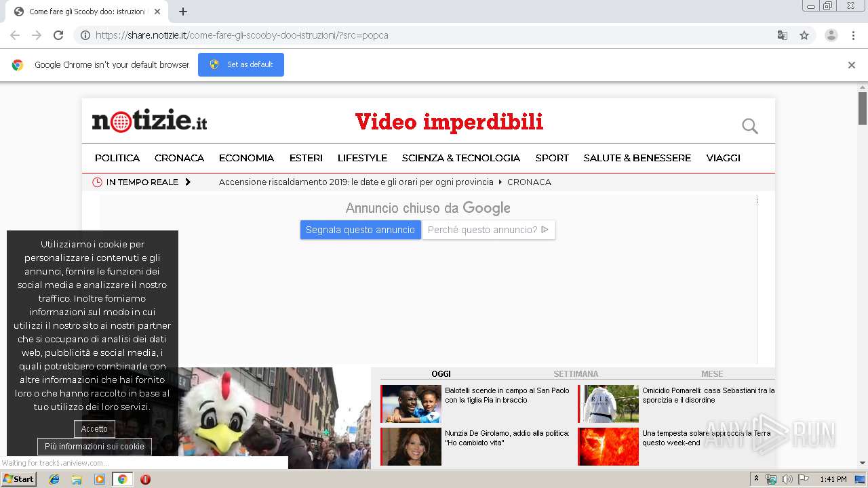Read Una tempesta solare headline
The image size is (868, 488).
pos(707,438)
